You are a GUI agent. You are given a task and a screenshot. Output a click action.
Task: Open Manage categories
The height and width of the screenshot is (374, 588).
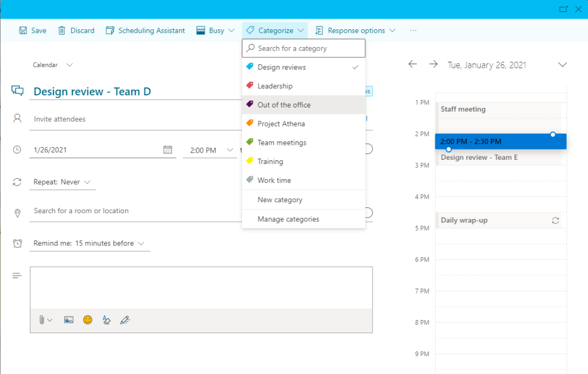pos(288,219)
